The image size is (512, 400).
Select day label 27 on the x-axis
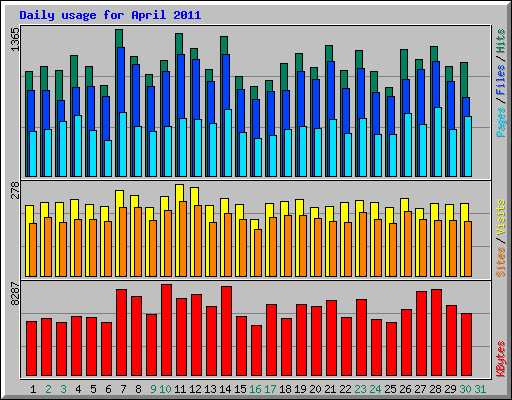point(420,389)
